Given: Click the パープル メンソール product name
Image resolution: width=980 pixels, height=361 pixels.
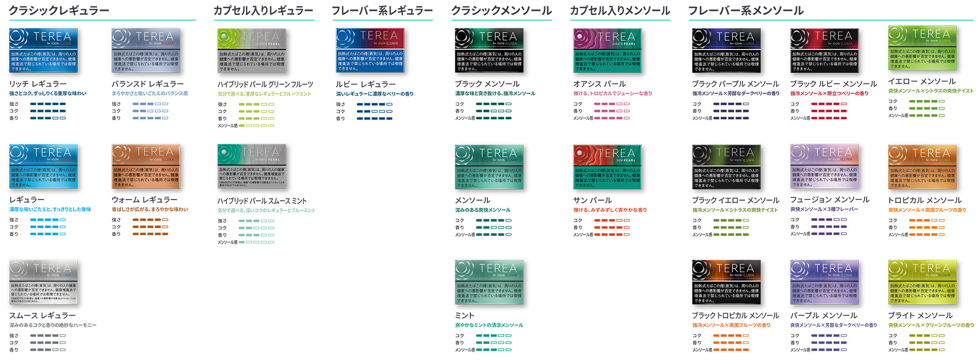Looking at the screenshot, I should coord(823,315).
